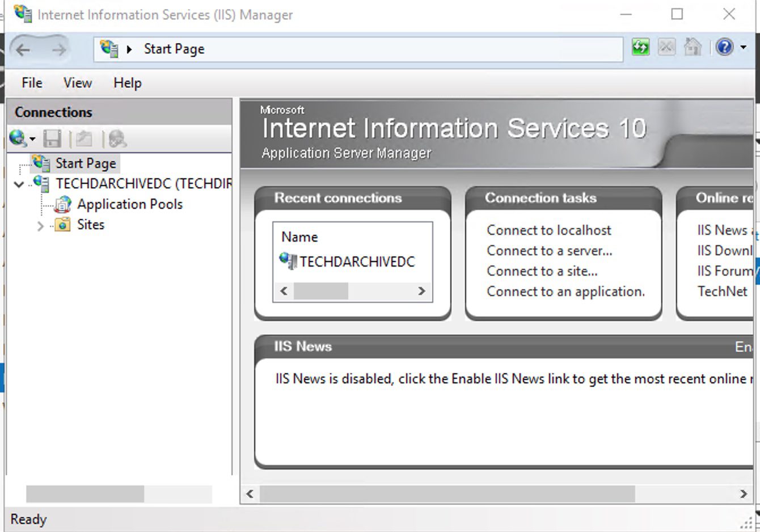This screenshot has width=760, height=532.
Task: Open help with the blue question mark icon
Action: click(x=724, y=47)
